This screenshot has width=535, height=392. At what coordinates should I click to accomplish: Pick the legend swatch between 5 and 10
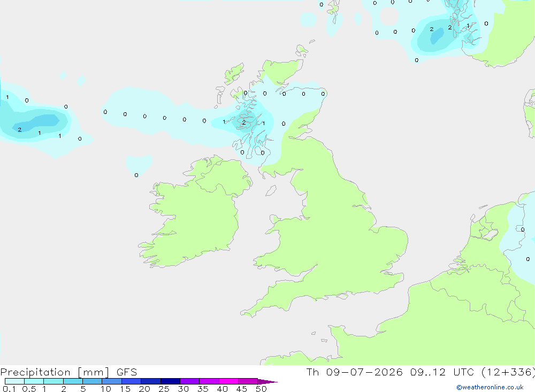93,381
